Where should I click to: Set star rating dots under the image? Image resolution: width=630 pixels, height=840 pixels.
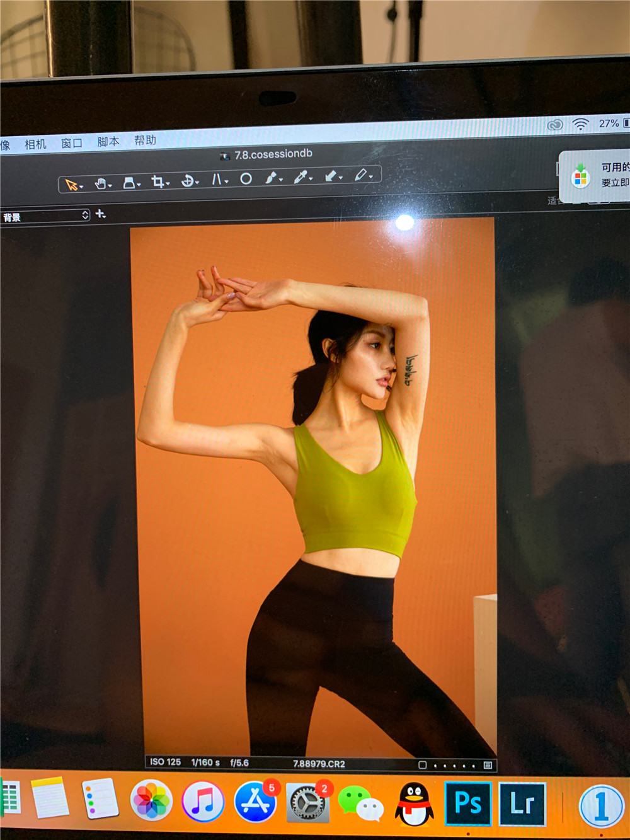(454, 766)
